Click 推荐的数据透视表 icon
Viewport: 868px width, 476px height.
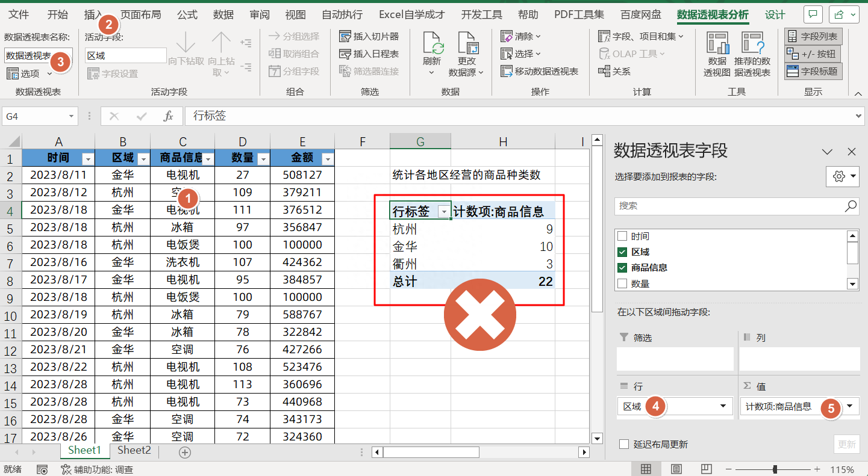[752, 43]
